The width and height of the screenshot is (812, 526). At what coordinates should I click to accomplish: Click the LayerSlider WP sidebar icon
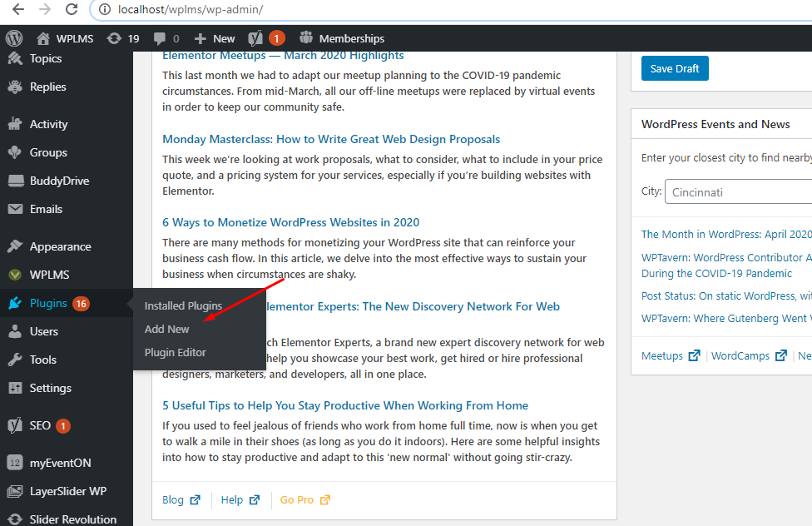pyautogui.click(x=15, y=491)
